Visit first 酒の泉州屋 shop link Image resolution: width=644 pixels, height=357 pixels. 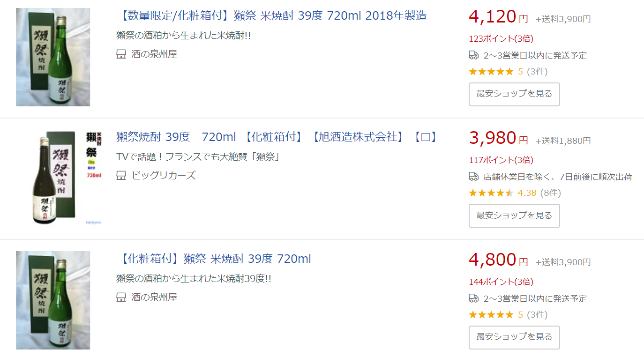[154, 54]
